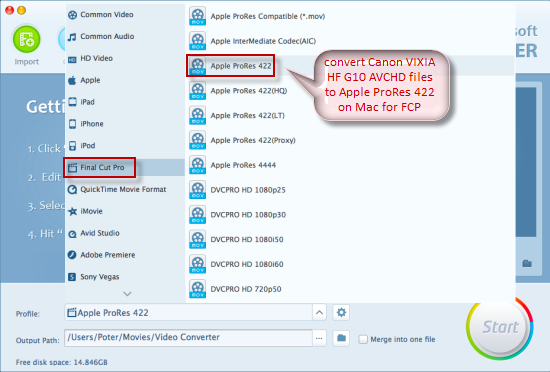This screenshot has height=372, width=550.
Task: Select the iPod category
Action: (x=125, y=146)
